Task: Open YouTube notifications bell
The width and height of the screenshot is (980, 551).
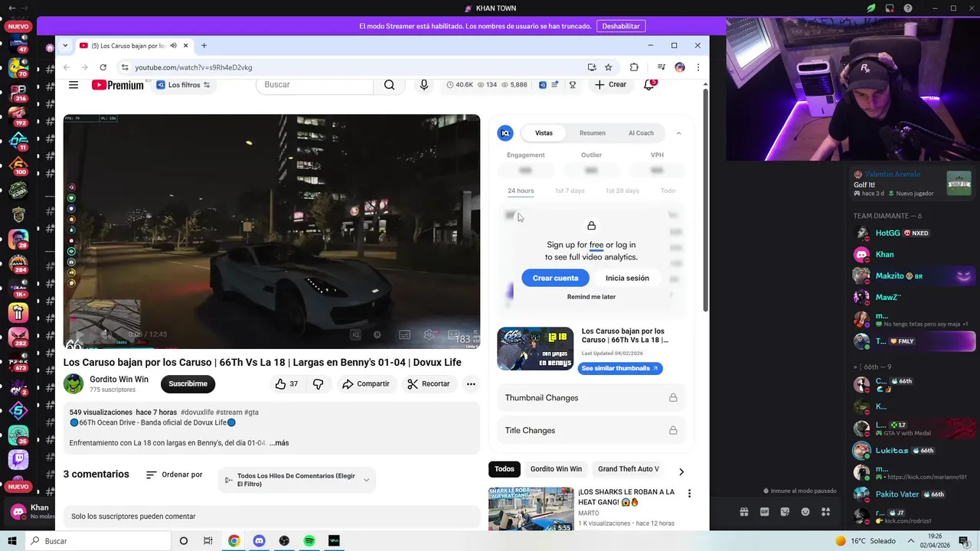Action: tap(649, 85)
